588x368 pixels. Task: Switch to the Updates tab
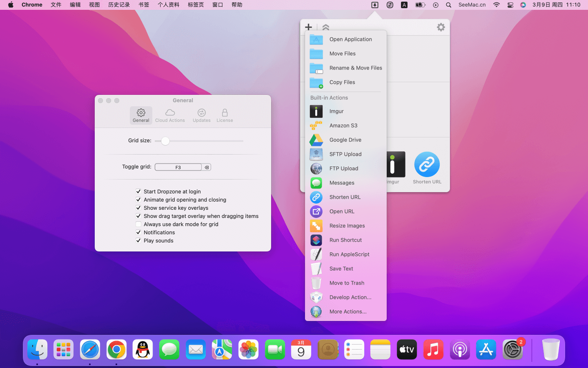coord(202,115)
